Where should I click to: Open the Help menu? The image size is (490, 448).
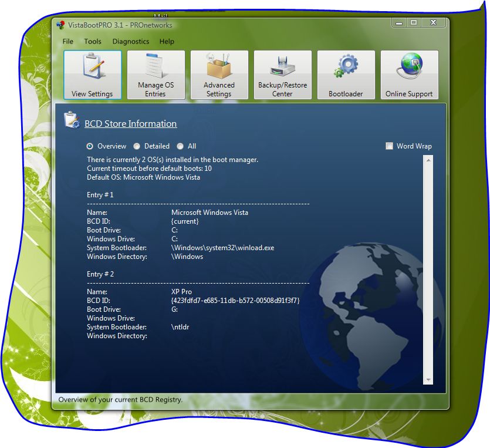[167, 42]
